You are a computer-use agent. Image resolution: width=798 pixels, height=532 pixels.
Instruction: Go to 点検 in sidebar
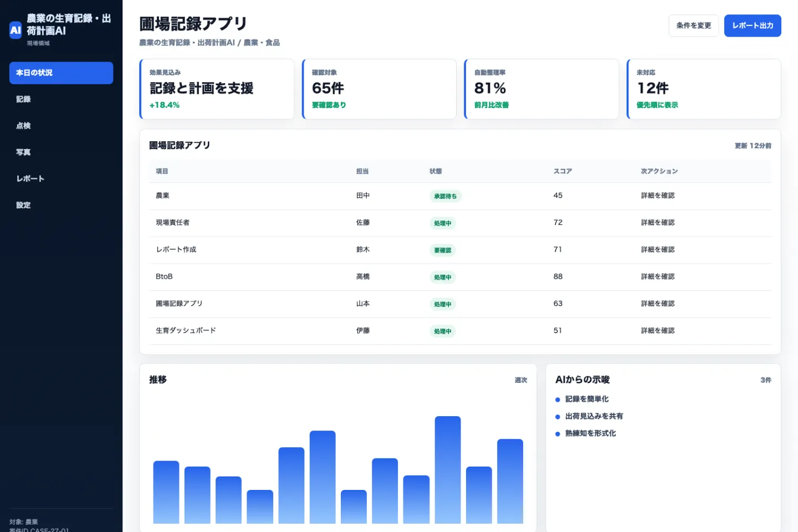point(61,126)
